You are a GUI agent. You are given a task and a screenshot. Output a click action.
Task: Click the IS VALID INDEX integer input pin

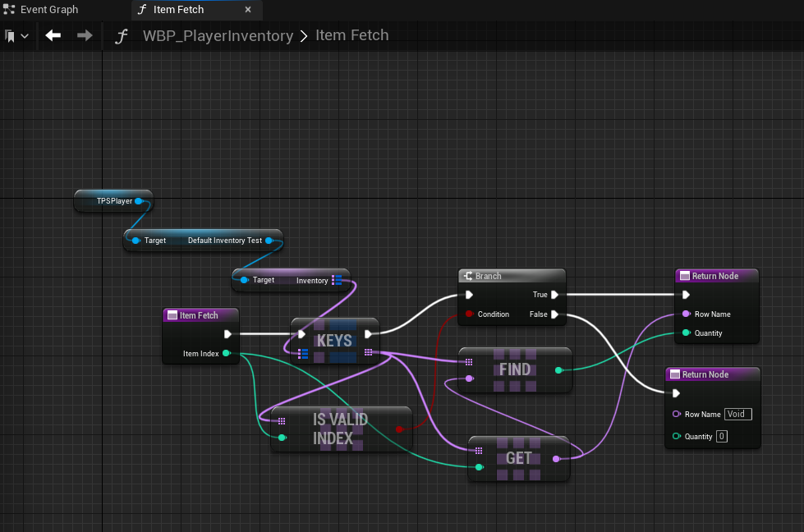(x=282, y=438)
